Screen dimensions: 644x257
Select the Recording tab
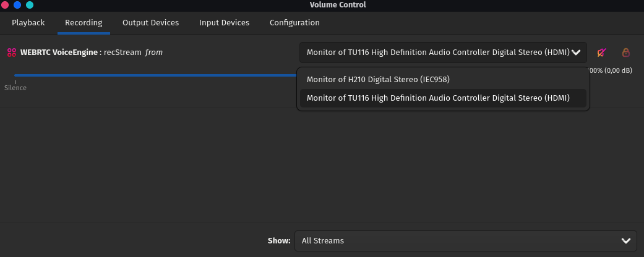pyautogui.click(x=84, y=23)
